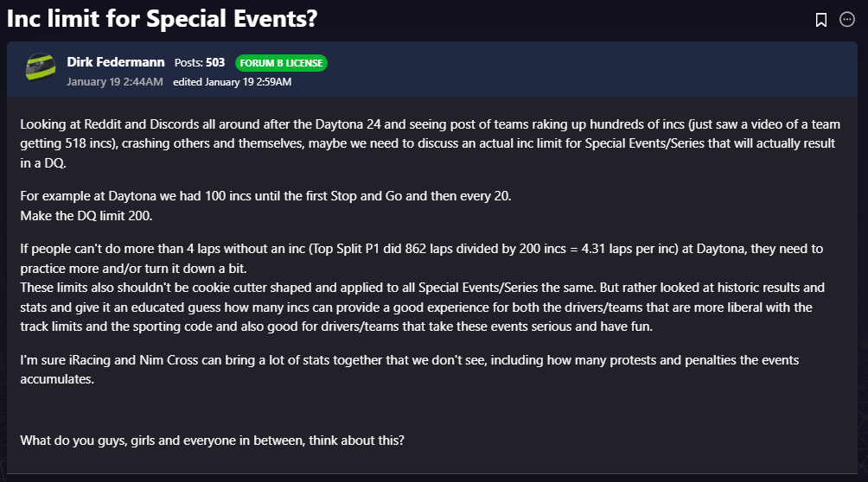Click the phrase track limits and the sporting code
This screenshot has width=868, height=482.
point(117,325)
